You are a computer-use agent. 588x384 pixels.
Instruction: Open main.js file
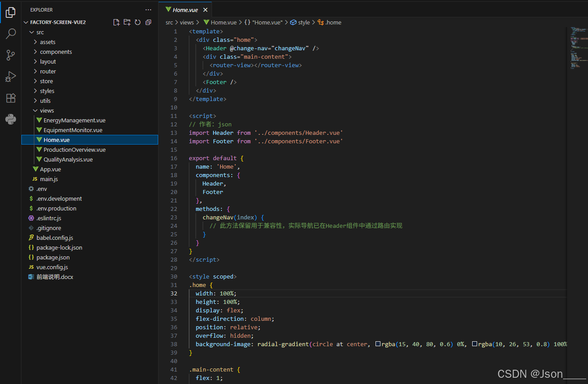[90, 179]
